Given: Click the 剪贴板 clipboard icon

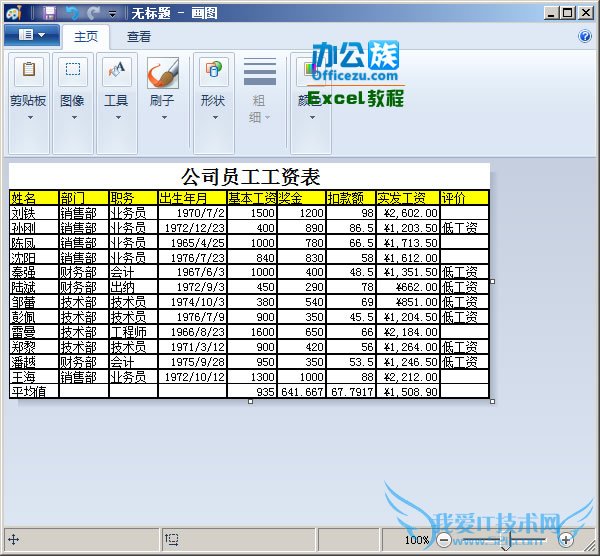Looking at the screenshot, I should [x=29, y=71].
